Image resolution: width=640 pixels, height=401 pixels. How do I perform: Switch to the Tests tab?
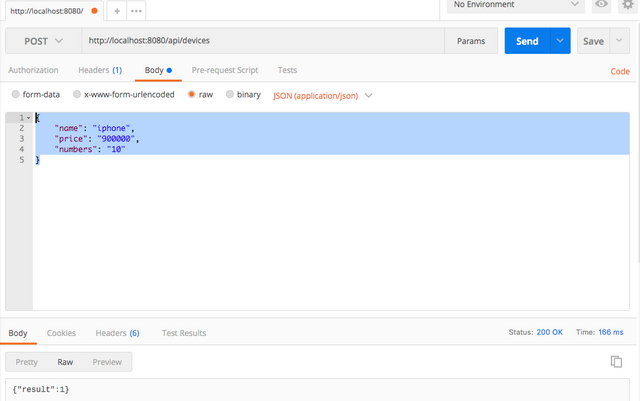pos(287,70)
